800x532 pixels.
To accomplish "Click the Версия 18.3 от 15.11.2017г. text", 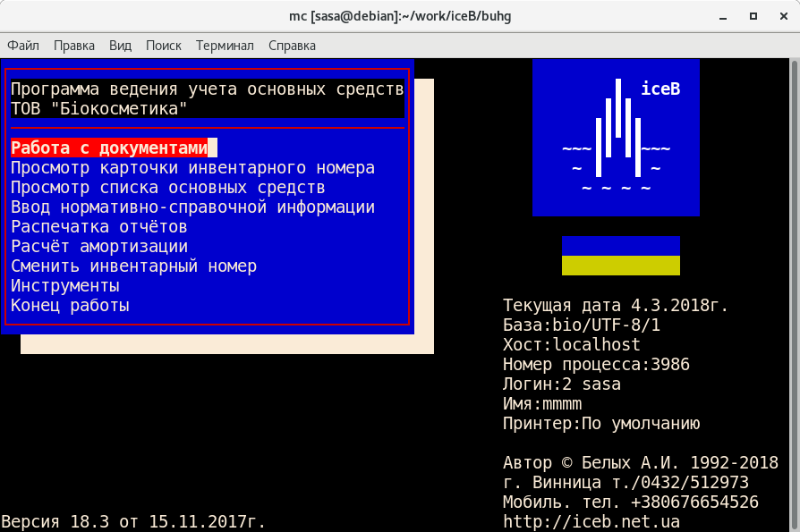I will point(133,522).
